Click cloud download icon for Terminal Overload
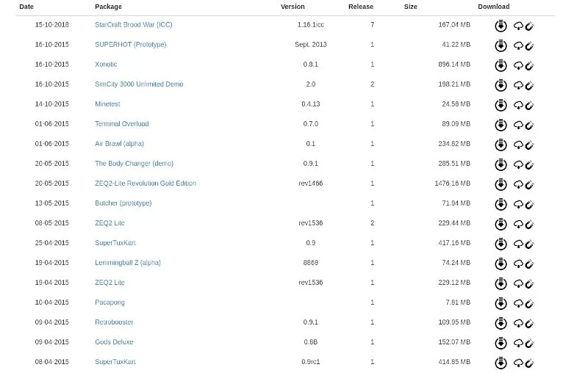Image resolution: width=588 pixels, height=373 pixels. (517, 125)
